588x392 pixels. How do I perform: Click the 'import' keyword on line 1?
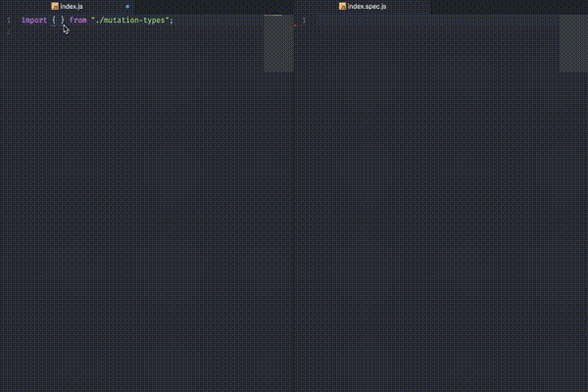(34, 21)
